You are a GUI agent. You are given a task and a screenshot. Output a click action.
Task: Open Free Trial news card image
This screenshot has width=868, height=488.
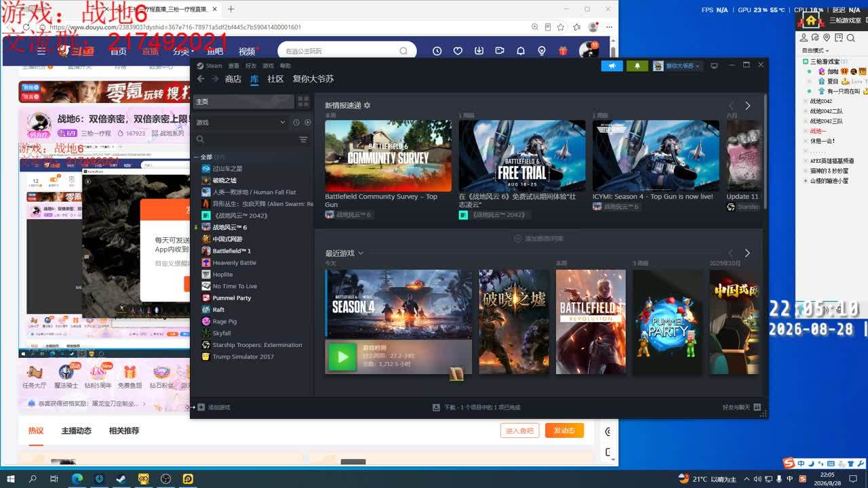click(x=522, y=156)
